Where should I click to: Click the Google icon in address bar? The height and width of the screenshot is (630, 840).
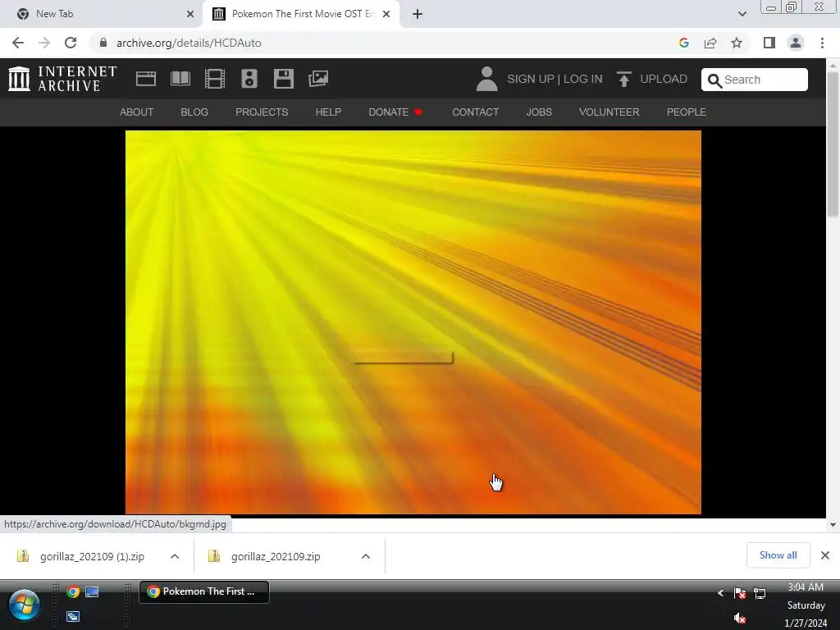tap(683, 43)
